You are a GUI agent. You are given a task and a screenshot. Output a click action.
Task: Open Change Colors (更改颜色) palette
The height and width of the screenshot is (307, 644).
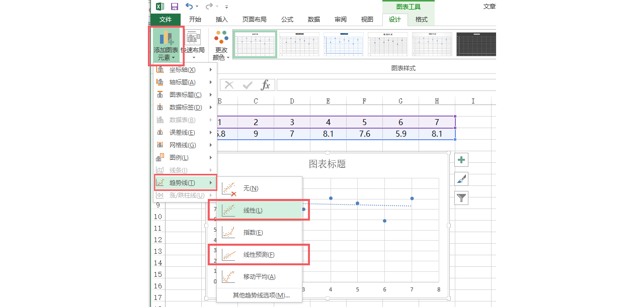click(x=221, y=46)
